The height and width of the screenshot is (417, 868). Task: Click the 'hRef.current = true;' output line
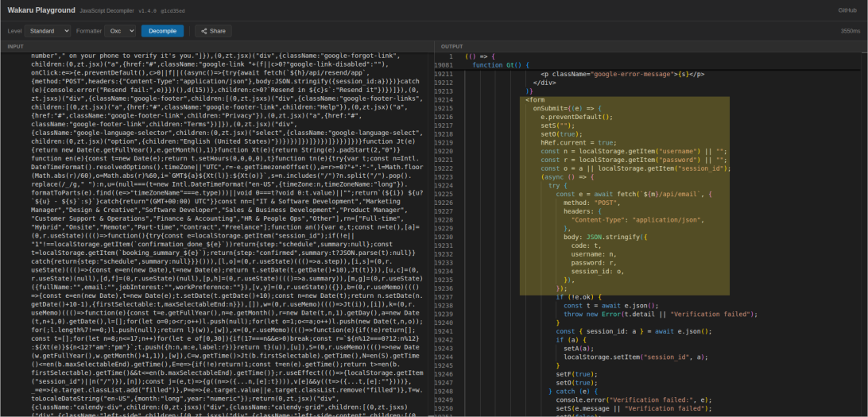577,143
